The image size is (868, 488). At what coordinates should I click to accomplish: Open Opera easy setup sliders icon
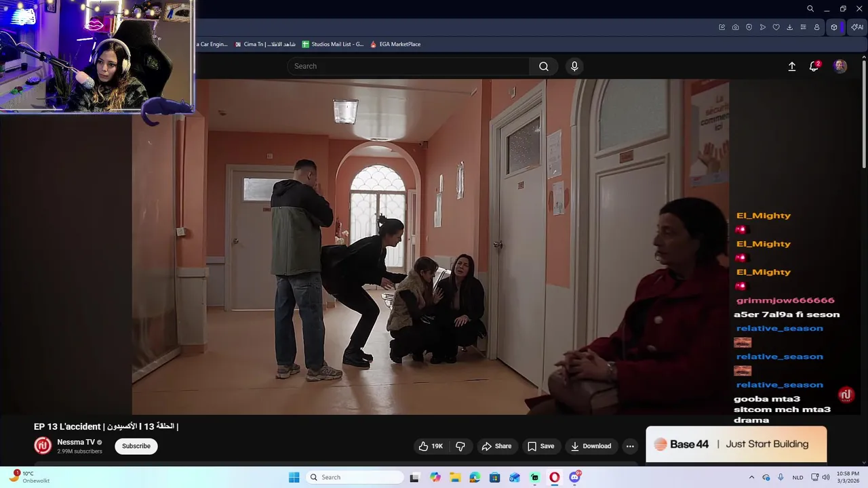(x=804, y=27)
